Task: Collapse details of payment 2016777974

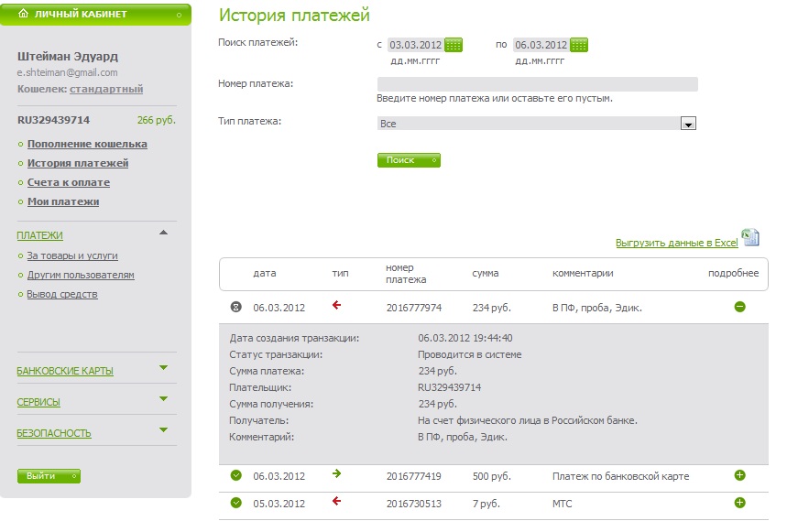Action: click(x=739, y=307)
